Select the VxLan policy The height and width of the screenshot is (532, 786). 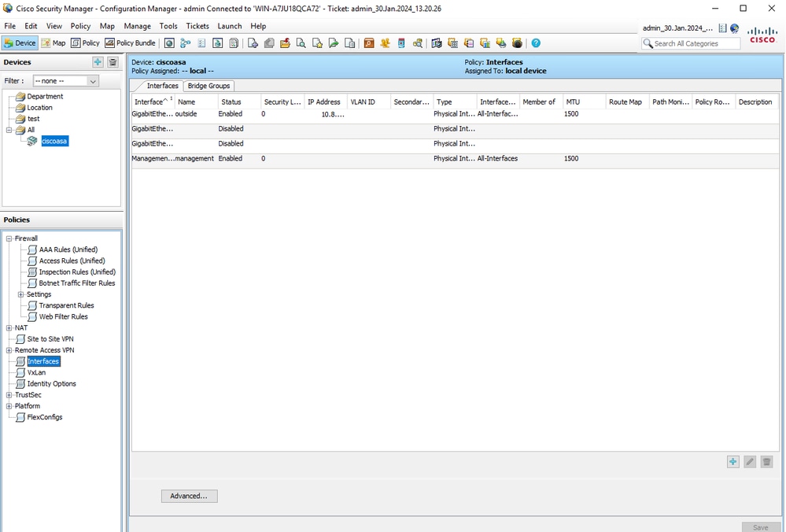point(36,372)
